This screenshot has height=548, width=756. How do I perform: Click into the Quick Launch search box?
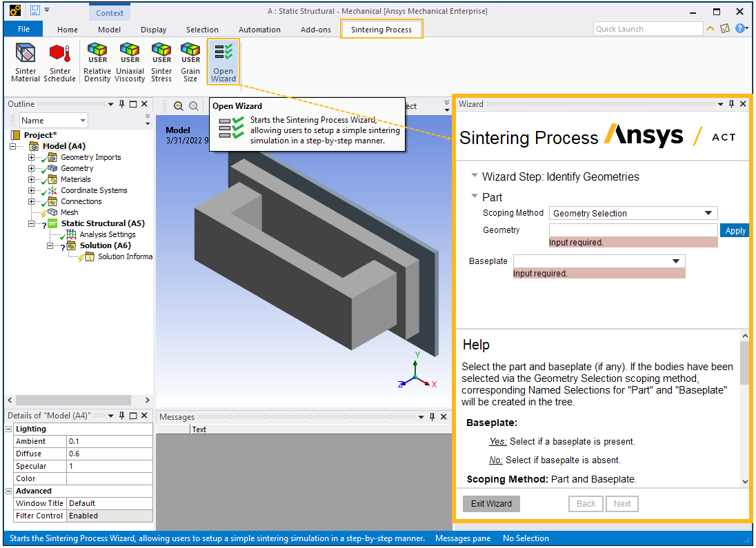646,29
